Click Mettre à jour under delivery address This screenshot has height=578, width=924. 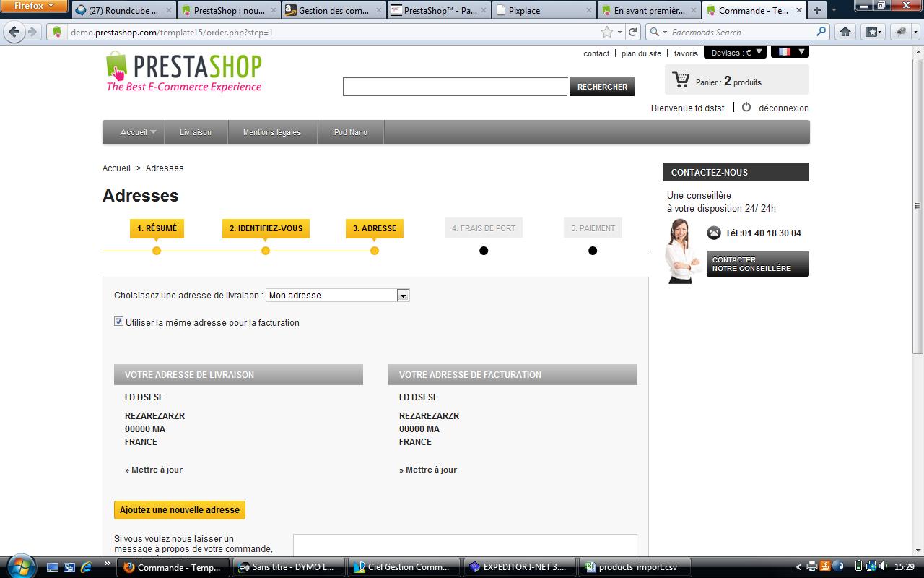(154, 470)
